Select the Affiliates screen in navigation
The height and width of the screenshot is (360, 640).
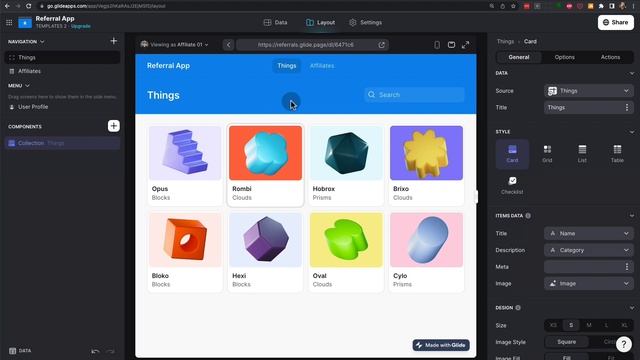pos(62,71)
